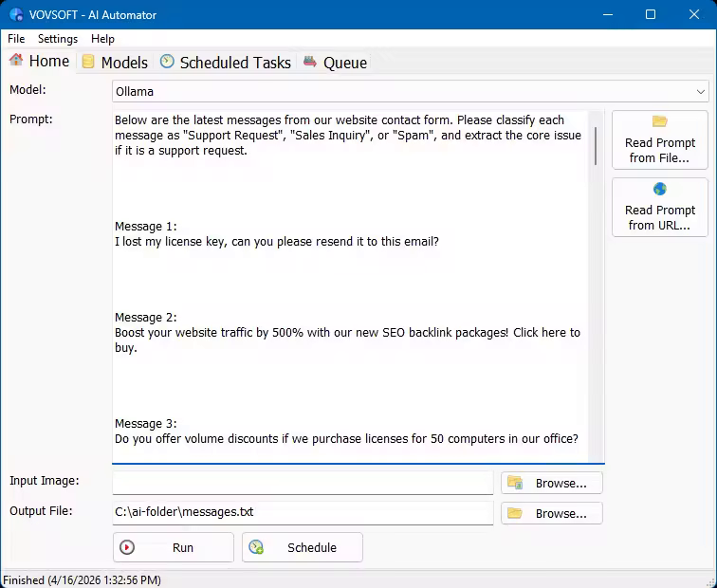
Task: Click the Output File path field
Action: click(303, 513)
